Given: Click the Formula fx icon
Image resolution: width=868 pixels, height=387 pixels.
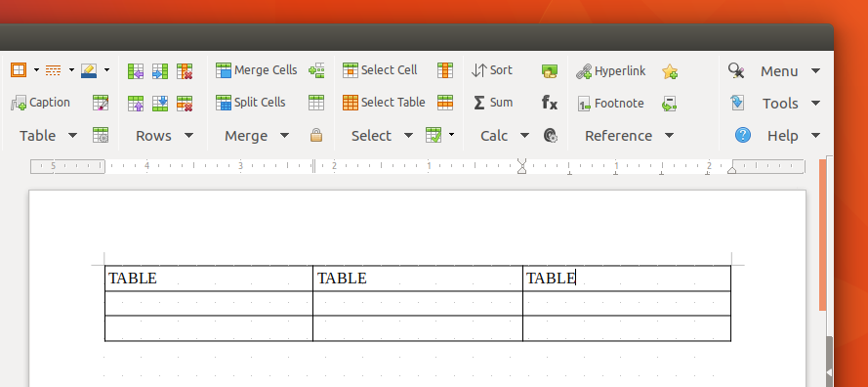Looking at the screenshot, I should coord(549,103).
